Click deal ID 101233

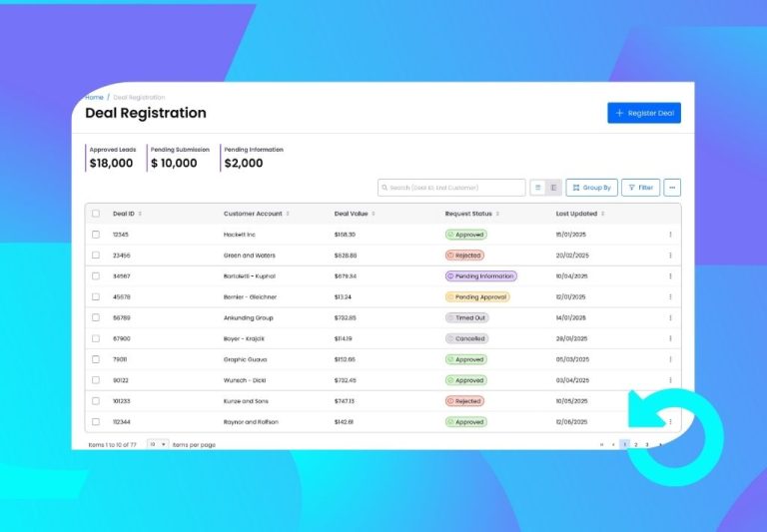point(121,401)
